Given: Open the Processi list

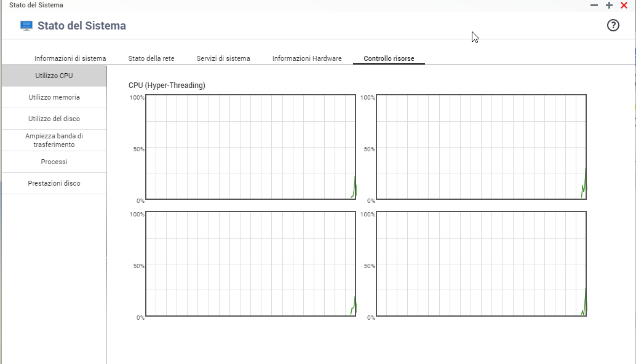Looking at the screenshot, I should 54,162.
